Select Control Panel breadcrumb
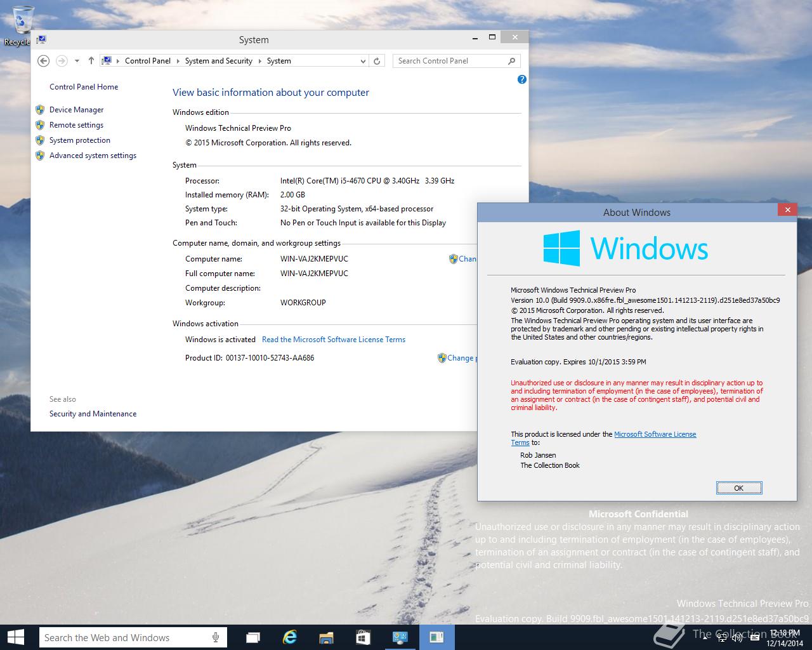812x650 pixels. (148, 61)
